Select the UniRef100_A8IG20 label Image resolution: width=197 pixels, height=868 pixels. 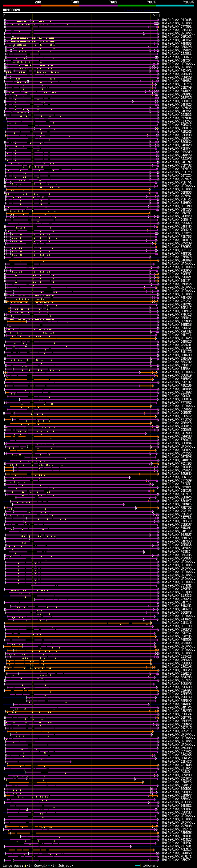click(177, 338)
